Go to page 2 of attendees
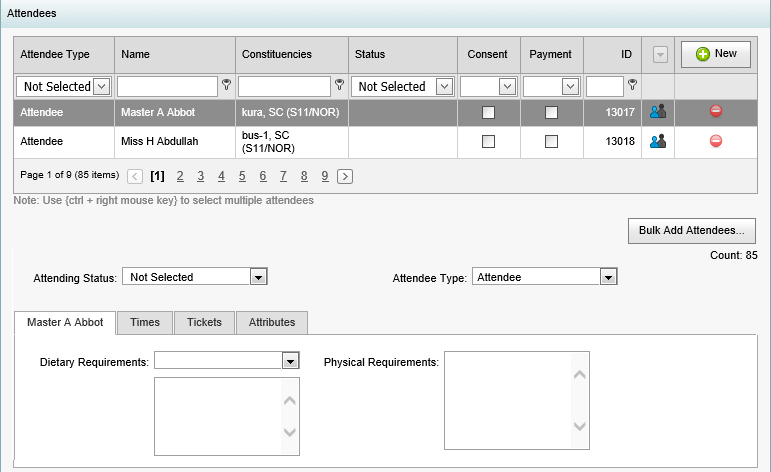Viewport: 771px width, 472px height. [x=180, y=176]
